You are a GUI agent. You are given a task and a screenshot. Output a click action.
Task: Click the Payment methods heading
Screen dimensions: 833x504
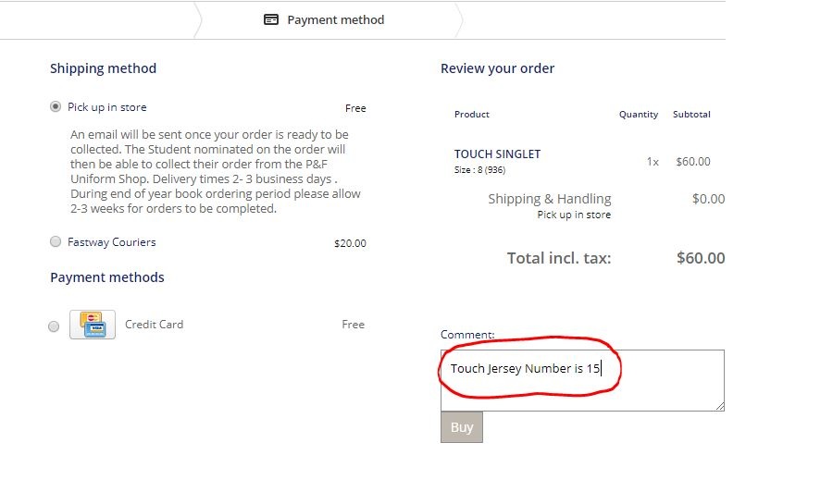tap(107, 277)
